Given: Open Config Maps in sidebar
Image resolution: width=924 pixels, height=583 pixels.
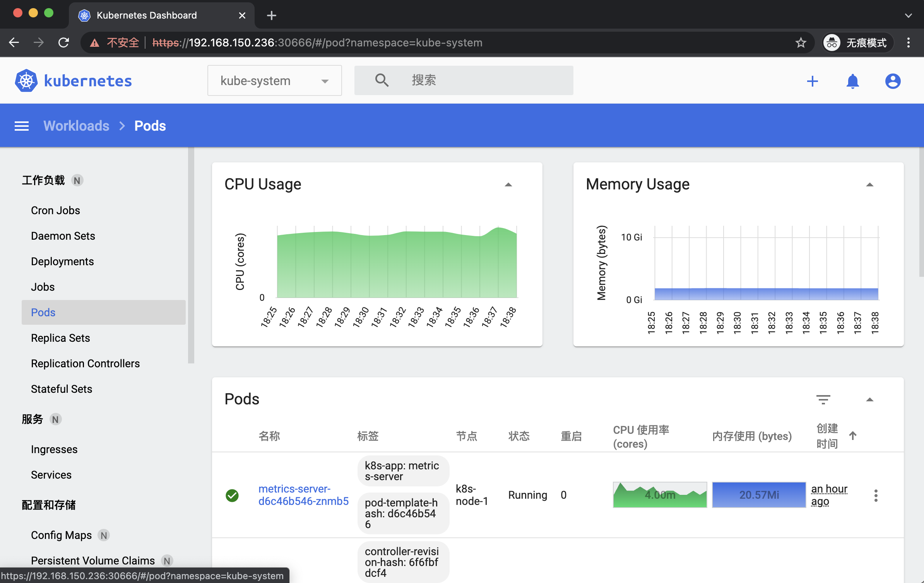Looking at the screenshot, I should 61,535.
